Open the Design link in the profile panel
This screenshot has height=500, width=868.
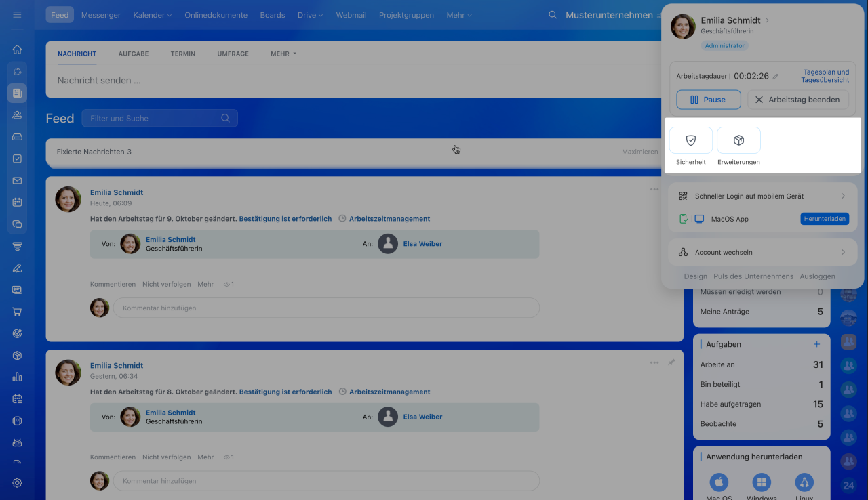click(696, 276)
